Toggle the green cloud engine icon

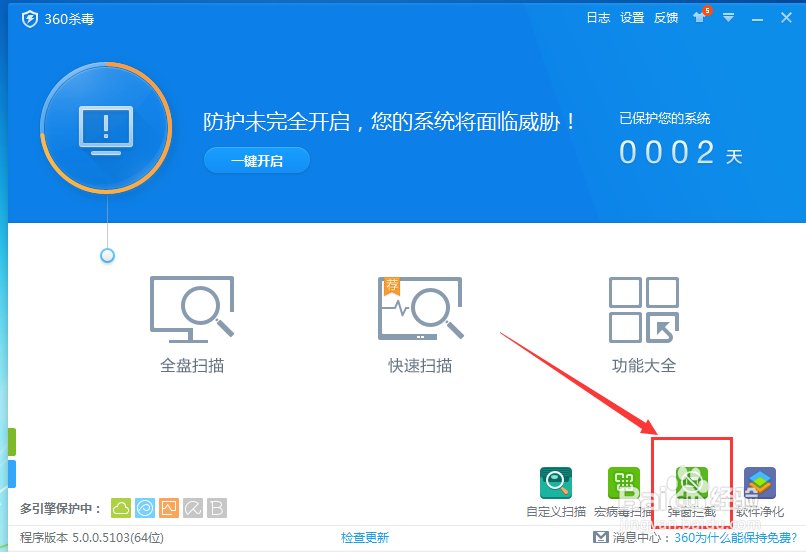click(121, 508)
